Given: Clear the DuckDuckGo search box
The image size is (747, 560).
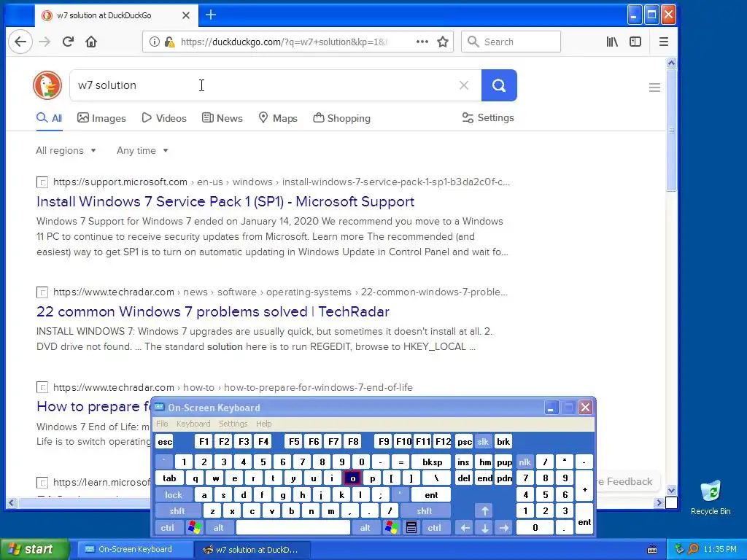Looking at the screenshot, I should pyautogui.click(x=463, y=85).
